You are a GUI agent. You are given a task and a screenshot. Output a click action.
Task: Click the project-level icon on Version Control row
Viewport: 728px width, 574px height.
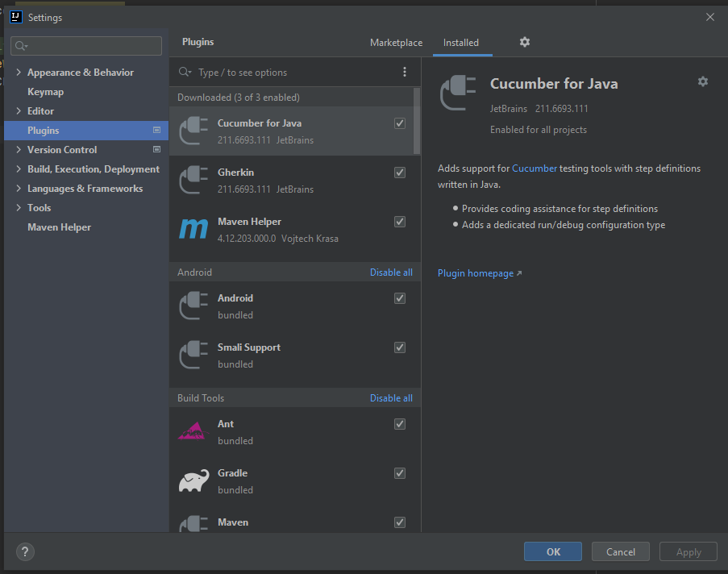click(157, 149)
